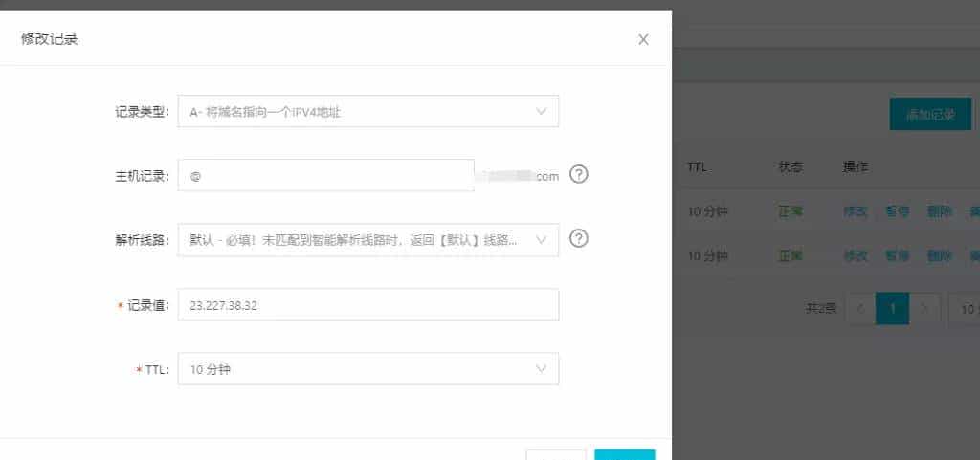Image resolution: width=980 pixels, height=460 pixels.
Task: Go to the previous page with the left arrow
Action: 860,309
